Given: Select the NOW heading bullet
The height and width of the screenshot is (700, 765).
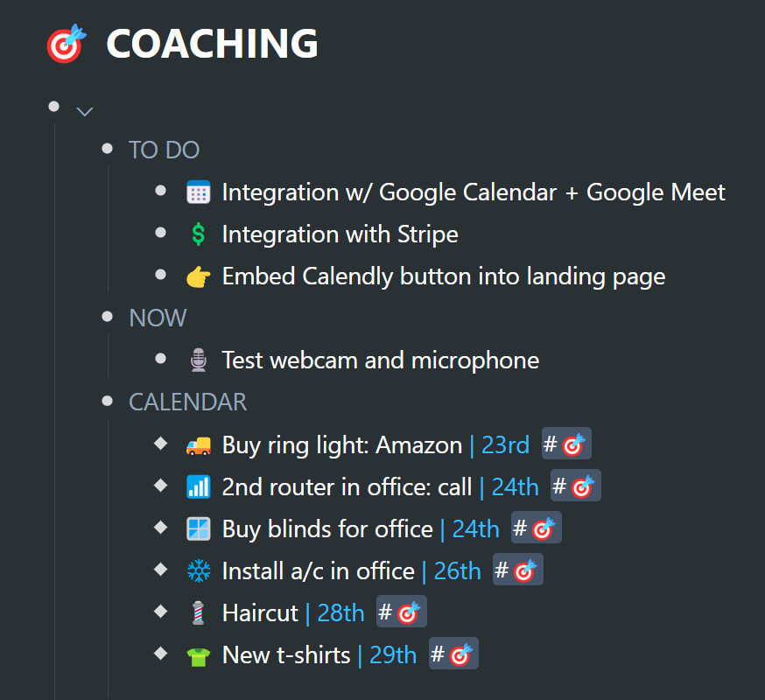Looking at the screenshot, I should [107, 317].
